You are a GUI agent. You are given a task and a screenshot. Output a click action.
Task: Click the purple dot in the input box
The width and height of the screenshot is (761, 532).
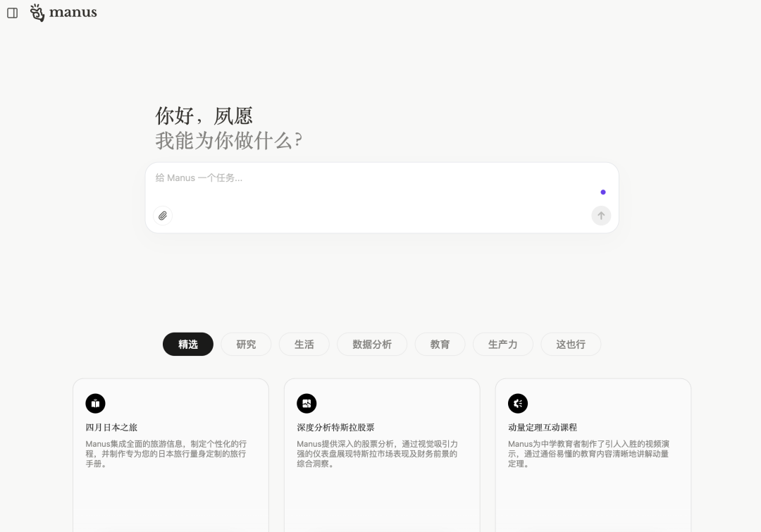click(x=602, y=192)
